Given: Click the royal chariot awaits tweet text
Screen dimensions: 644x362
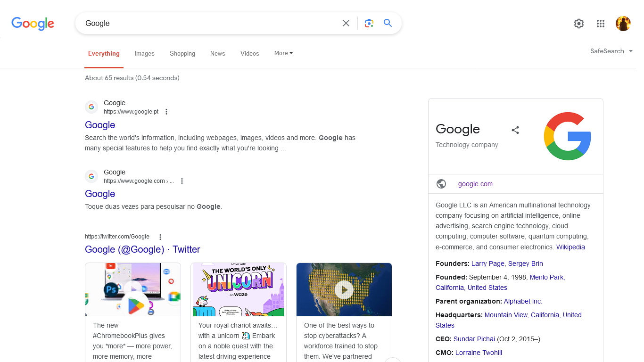Looking at the screenshot, I should [x=238, y=341].
